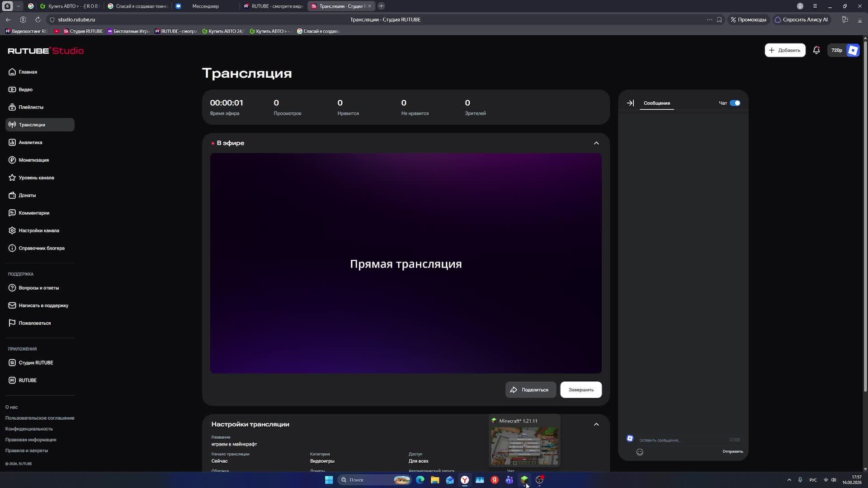Open OBS Studio from the taskbar
The height and width of the screenshot is (488, 868).
539,480
